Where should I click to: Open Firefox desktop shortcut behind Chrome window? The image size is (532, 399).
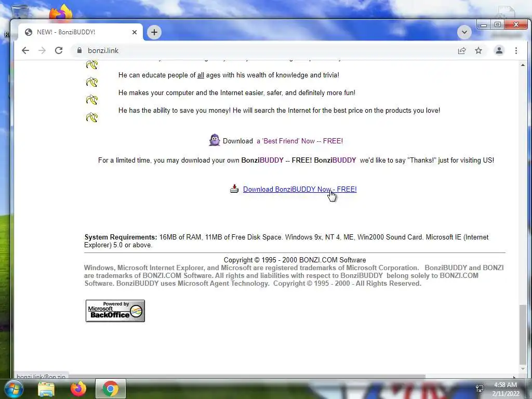click(61, 12)
